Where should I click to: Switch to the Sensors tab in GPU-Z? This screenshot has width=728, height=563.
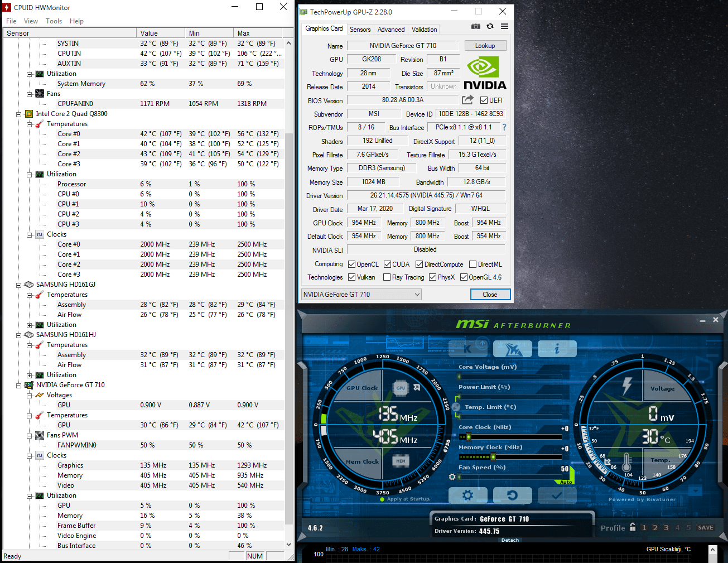click(360, 30)
